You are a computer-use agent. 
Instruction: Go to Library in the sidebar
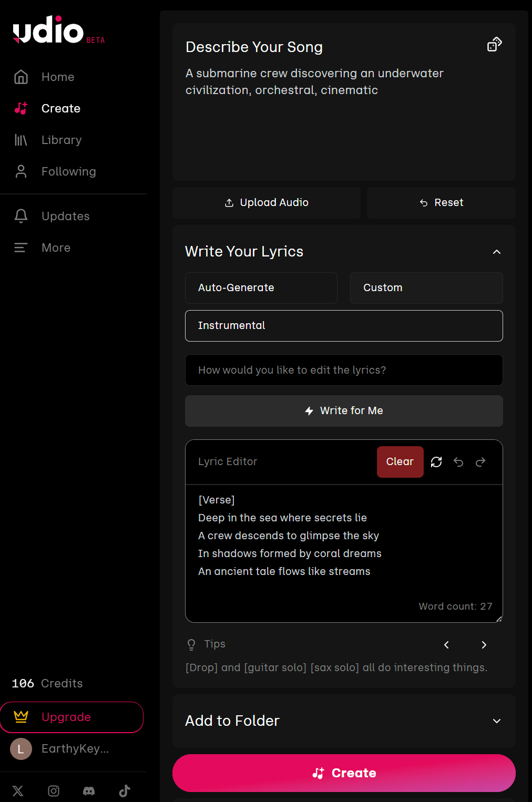tap(62, 140)
